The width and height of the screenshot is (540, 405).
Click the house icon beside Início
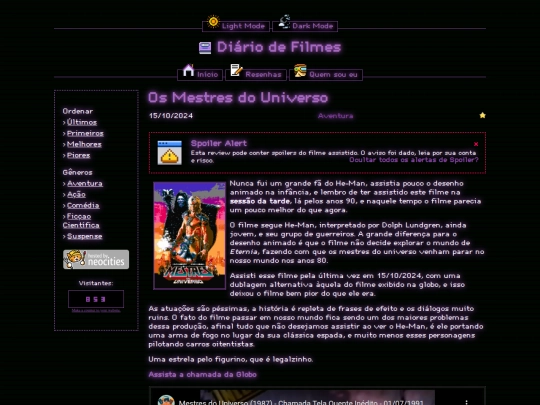click(x=188, y=70)
